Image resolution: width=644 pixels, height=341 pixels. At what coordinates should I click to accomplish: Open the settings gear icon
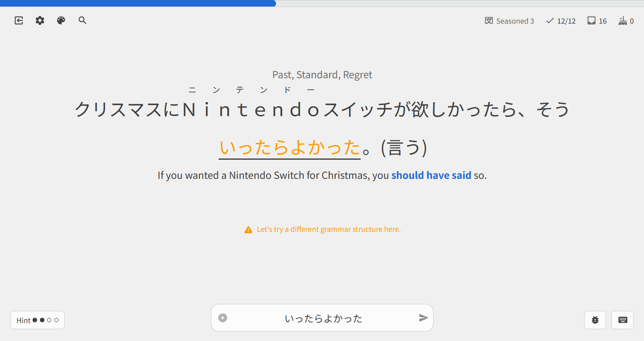40,20
